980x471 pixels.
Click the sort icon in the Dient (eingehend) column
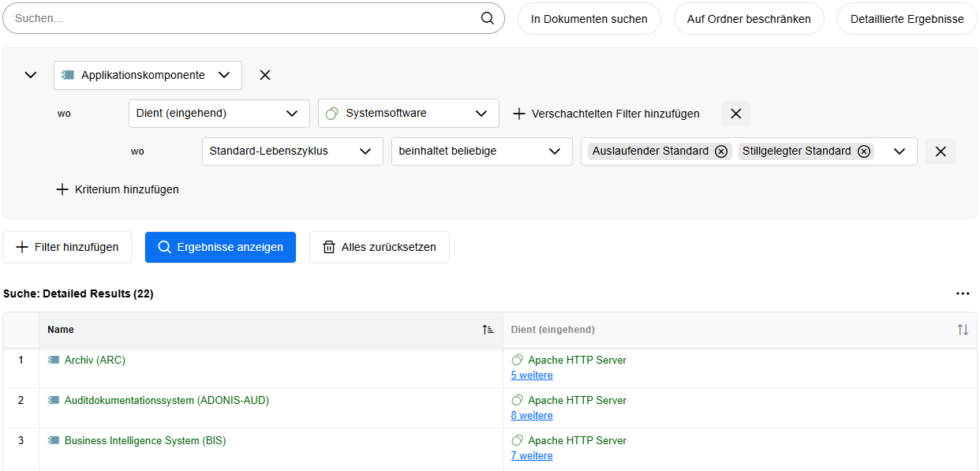[963, 330]
